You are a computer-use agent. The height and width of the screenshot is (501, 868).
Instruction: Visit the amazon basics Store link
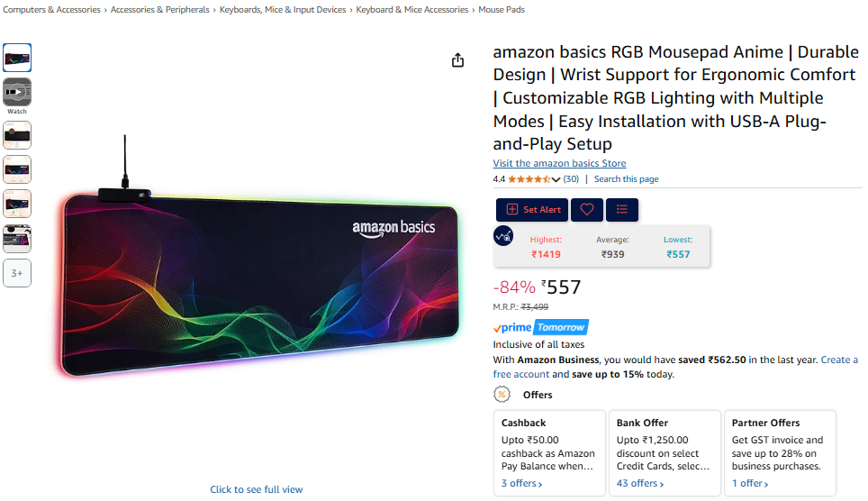pyautogui.click(x=559, y=163)
